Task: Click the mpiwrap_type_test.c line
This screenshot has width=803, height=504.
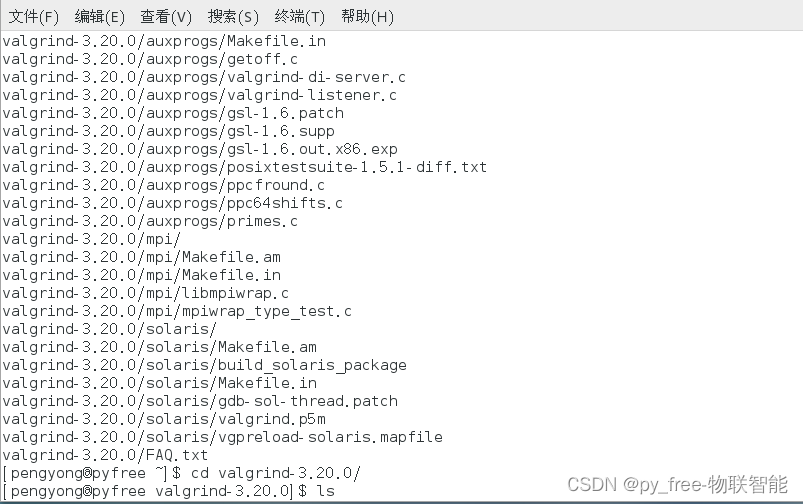Action: (x=177, y=311)
